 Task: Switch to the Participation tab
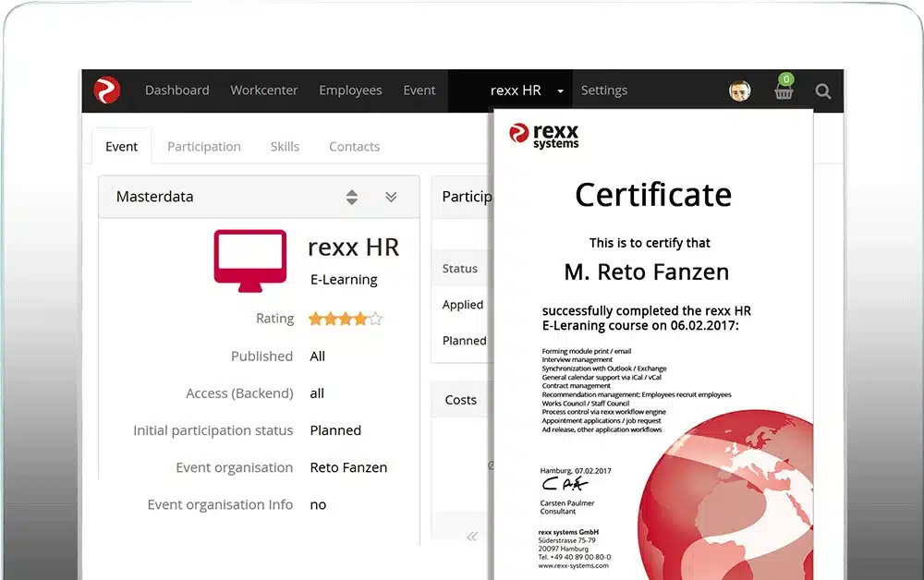point(203,146)
